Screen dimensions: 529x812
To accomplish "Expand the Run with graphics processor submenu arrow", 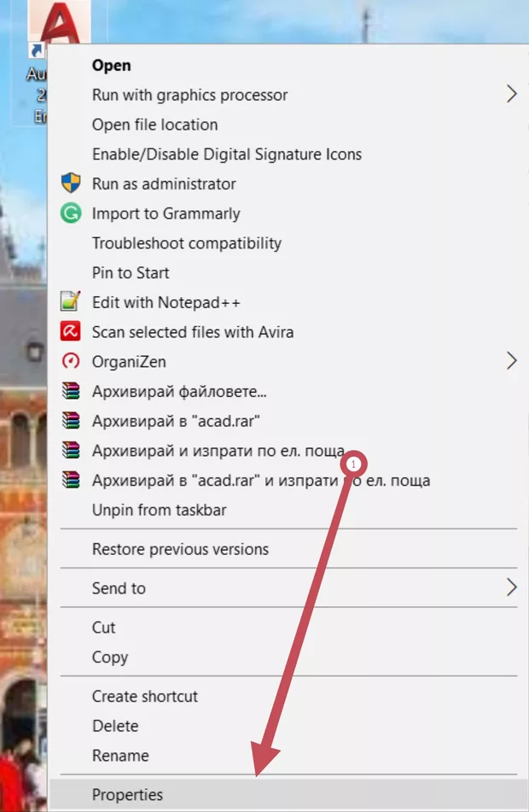I will click(x=511, y=94).
